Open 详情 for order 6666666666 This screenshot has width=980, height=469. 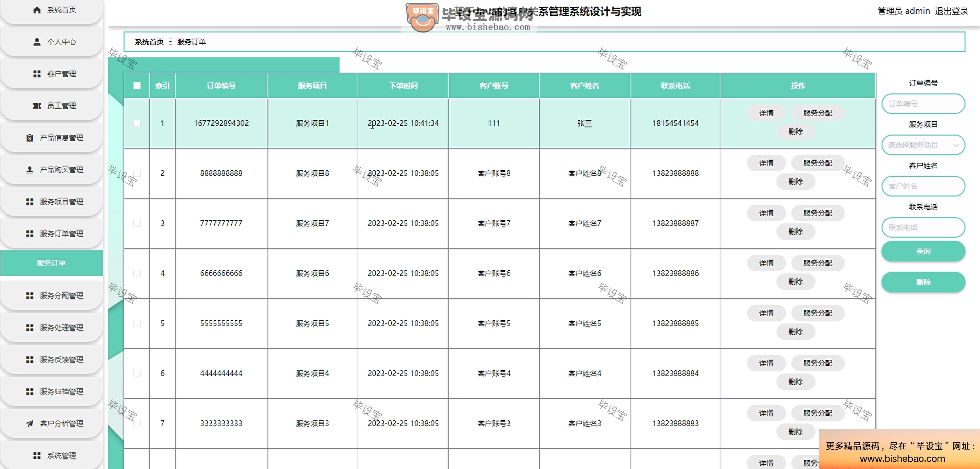(766, 263)
